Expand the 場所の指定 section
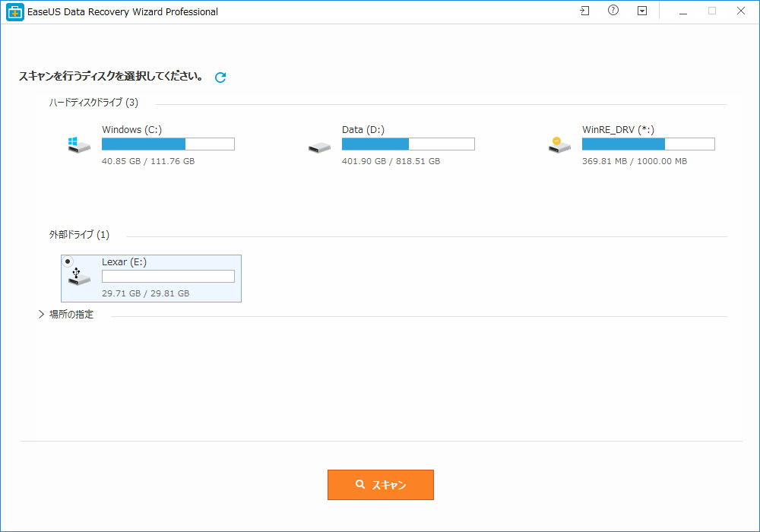The image size is (760, 532). (41, 315)
